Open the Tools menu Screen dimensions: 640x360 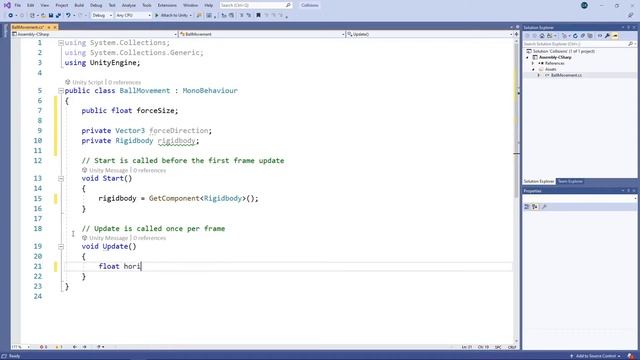147,5
